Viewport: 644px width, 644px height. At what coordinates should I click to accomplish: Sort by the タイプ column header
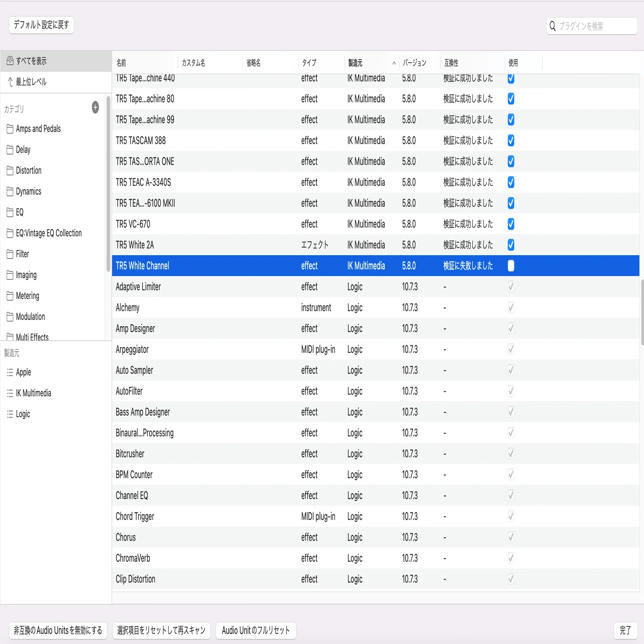coord(321,63)
